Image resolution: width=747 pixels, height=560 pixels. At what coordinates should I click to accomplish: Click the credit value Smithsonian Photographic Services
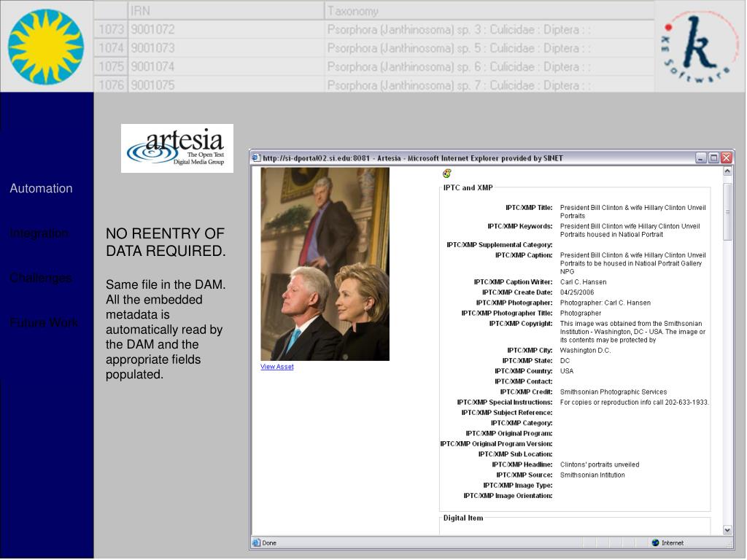pyautogui.click(x=614, y=392)
